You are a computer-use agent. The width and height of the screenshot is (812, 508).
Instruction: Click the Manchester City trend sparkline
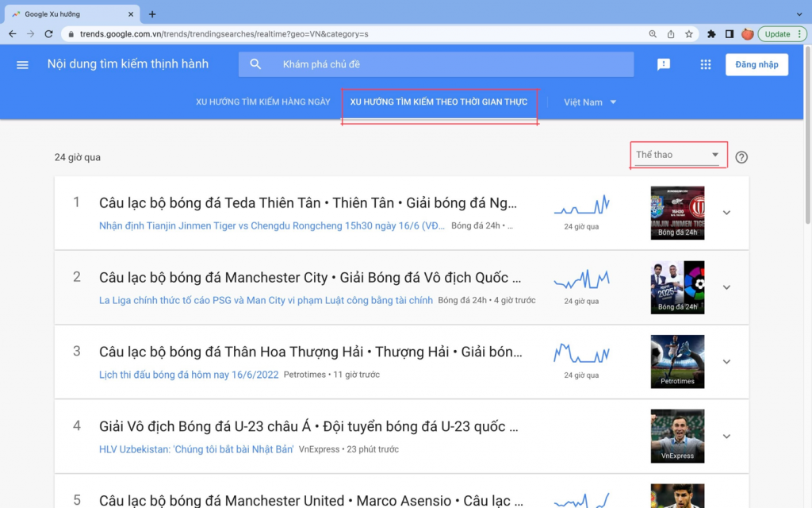tap(581, 280)
